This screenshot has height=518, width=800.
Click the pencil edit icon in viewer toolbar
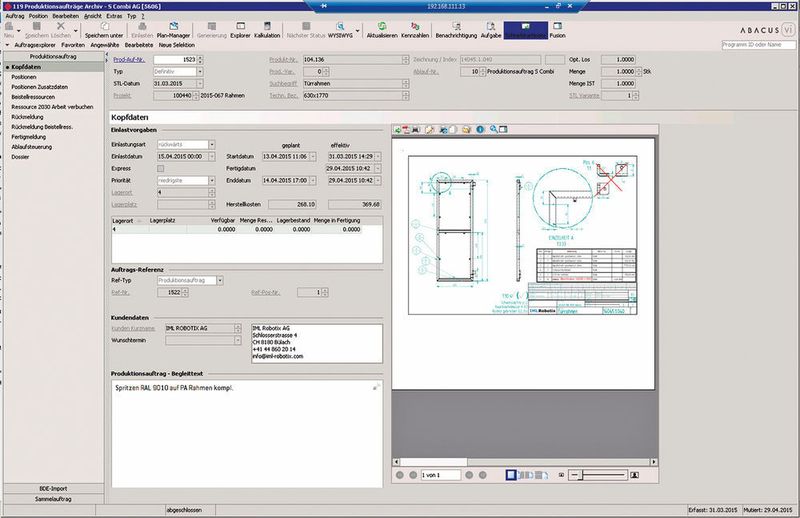[430, 130]
